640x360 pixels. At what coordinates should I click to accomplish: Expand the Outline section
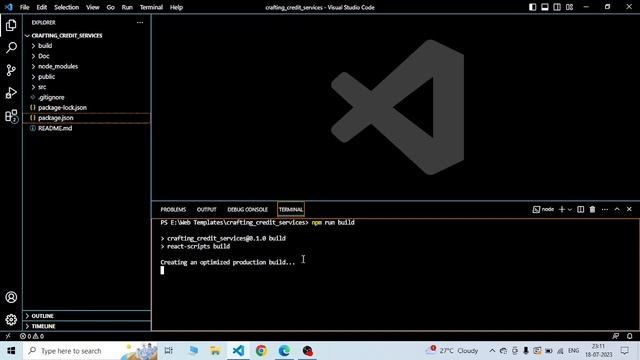(87, 316)
